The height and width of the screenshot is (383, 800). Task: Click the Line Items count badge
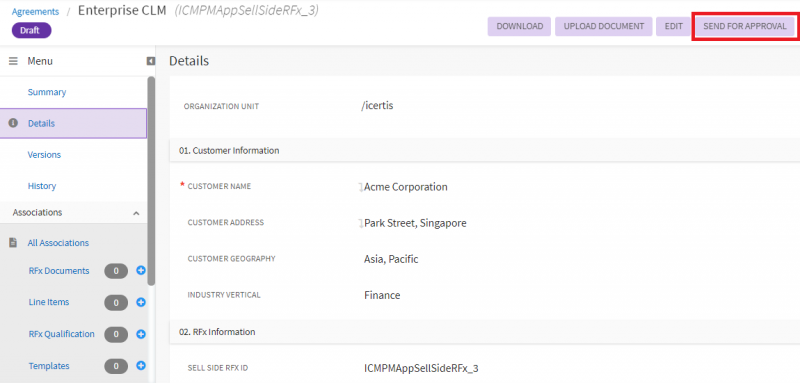116,303
